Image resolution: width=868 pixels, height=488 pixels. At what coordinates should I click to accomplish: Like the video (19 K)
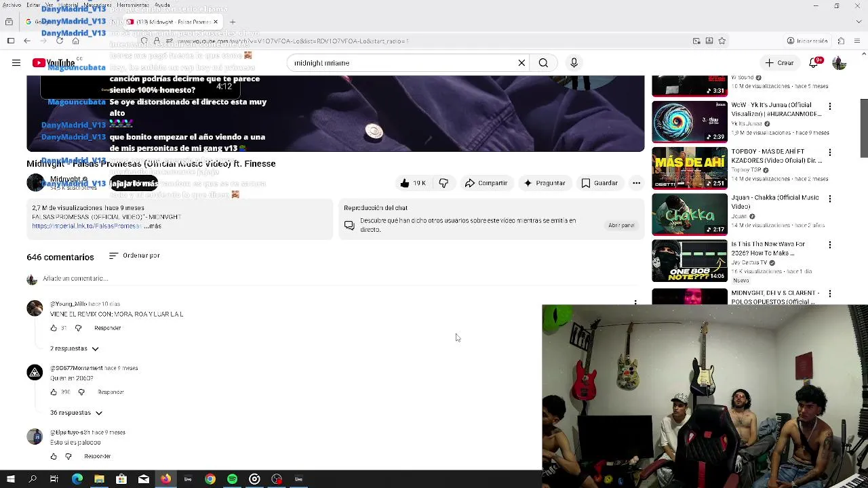tap(413, 183)
